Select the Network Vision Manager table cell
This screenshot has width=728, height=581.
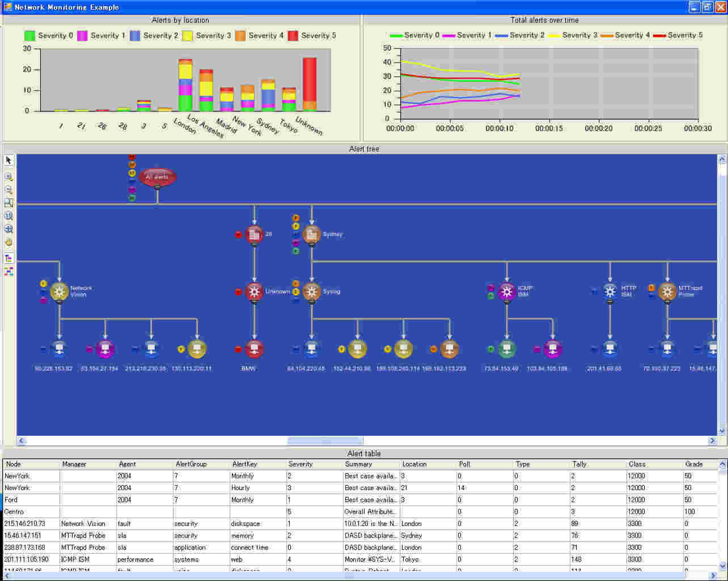point(88,524)
